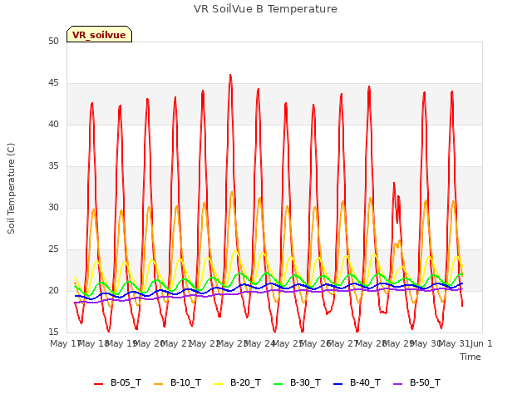Screen dimensions: 532x399
Task: Click the May 31 x-axis label
Action: pos(454,343)
